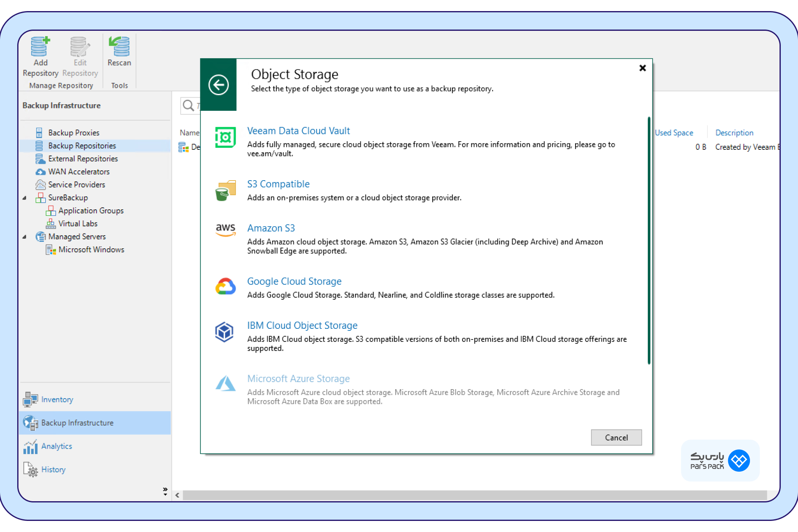Click the History gear icon
The width and height of the screenshot is (798, 532).
click(x=31, y=470)
